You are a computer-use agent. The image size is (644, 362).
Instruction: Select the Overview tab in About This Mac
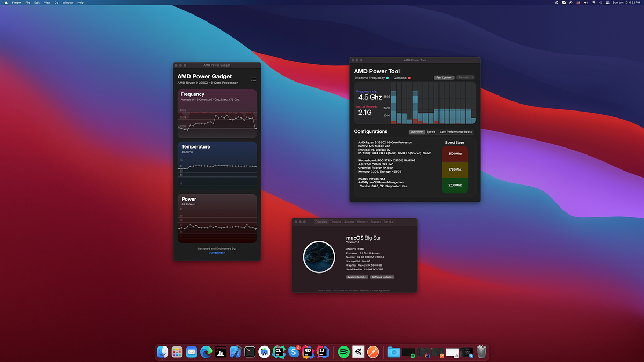tap(321, 221)
